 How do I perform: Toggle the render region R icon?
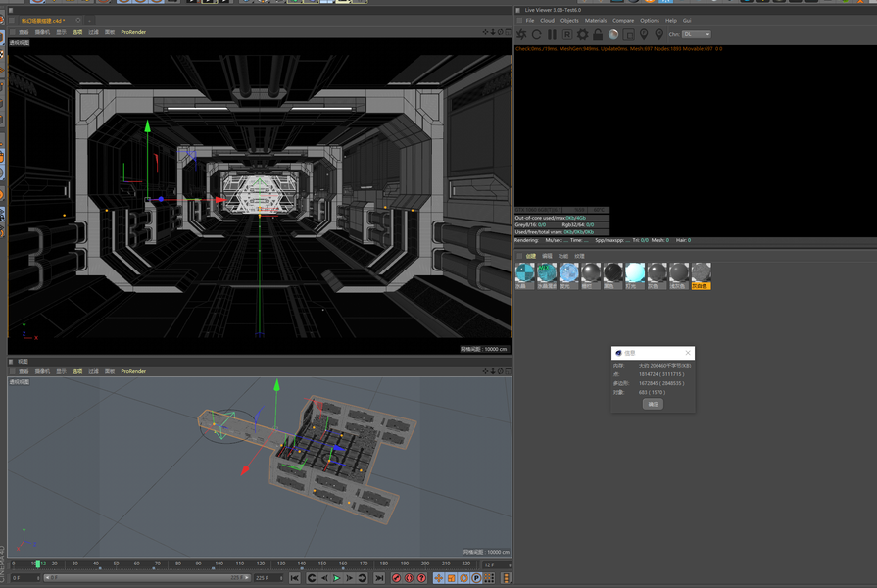pos(567,34)
